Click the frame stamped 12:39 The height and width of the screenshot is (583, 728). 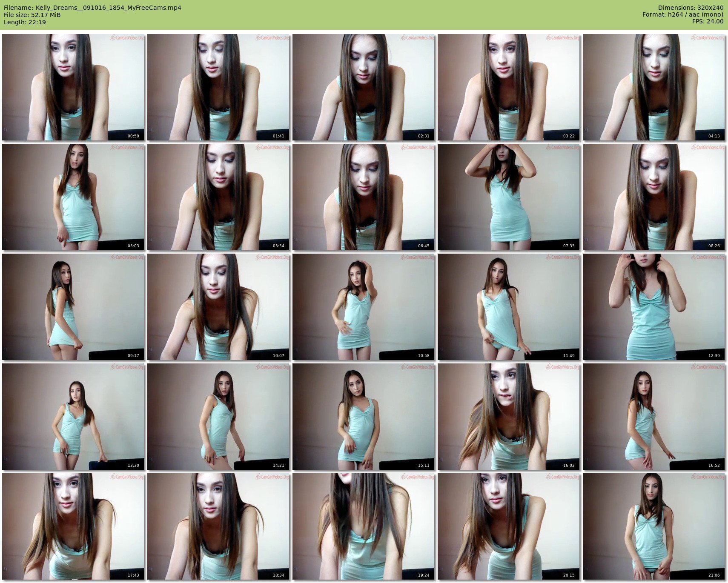[654, 307]
